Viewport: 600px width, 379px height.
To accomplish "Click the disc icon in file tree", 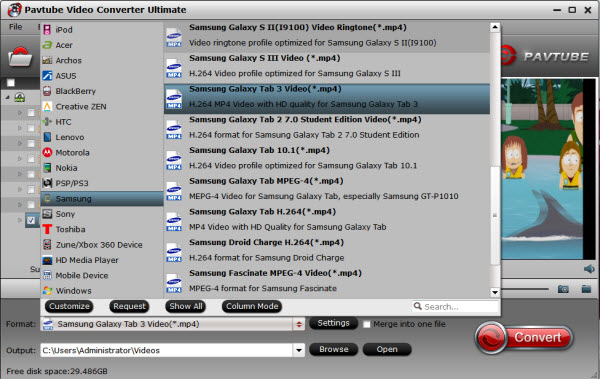I will (x=20, y=97).
